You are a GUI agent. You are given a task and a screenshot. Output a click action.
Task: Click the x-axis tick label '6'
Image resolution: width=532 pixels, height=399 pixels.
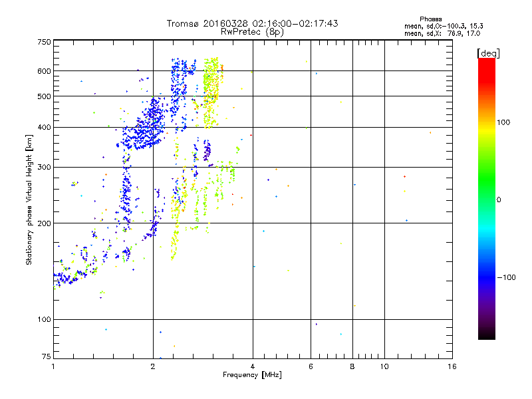tap(311, 366)
